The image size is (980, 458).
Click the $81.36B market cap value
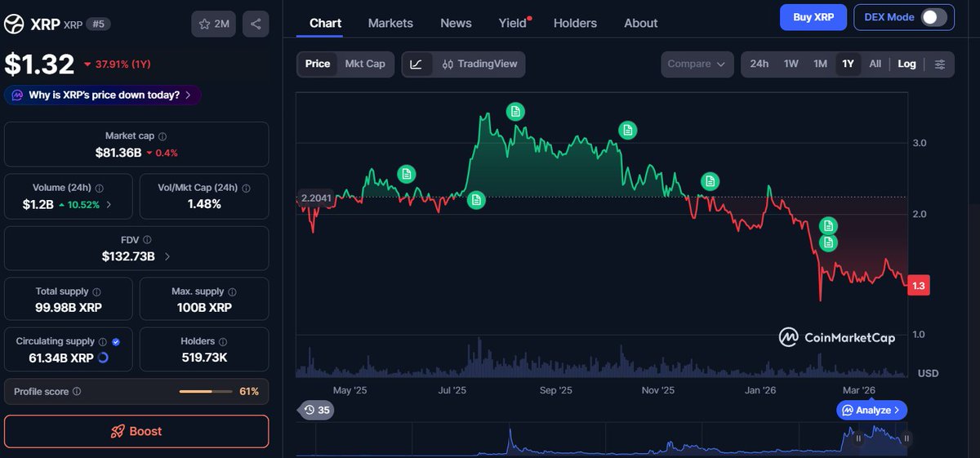pyautogui.click(x=118, y=153)
